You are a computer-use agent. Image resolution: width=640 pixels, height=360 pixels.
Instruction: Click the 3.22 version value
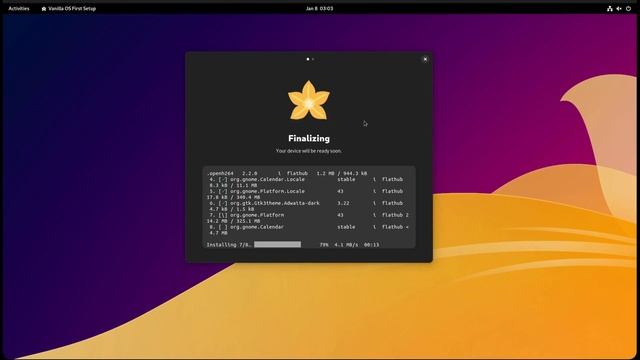pos(343,203)
